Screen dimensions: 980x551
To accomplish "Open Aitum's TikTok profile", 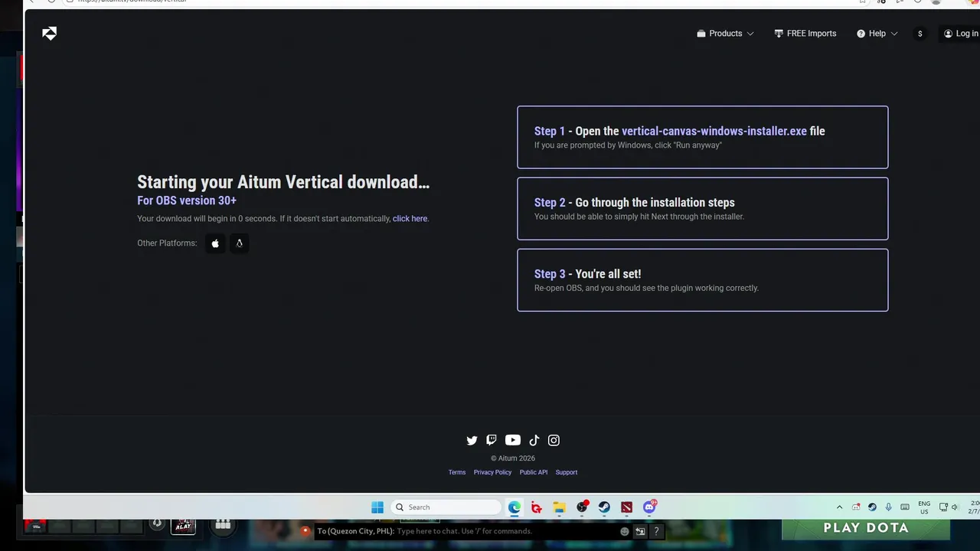I will click(x=534, y=440).
